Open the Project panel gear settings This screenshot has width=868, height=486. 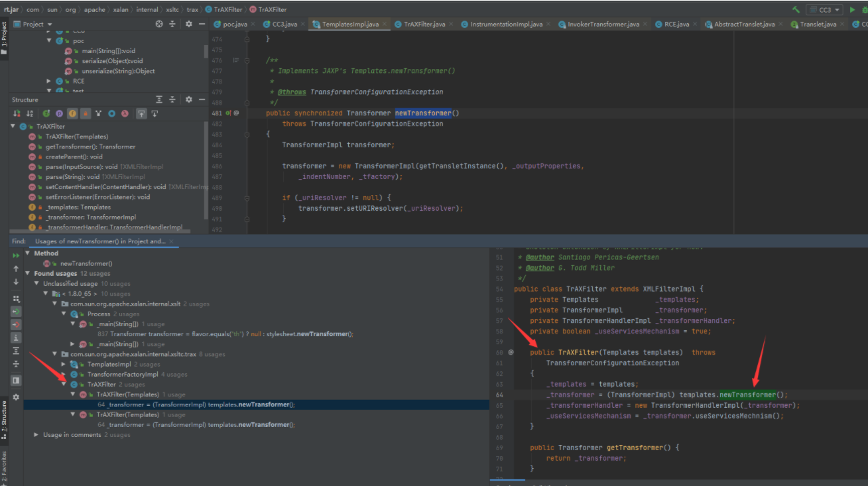click(x=188, y=24)
